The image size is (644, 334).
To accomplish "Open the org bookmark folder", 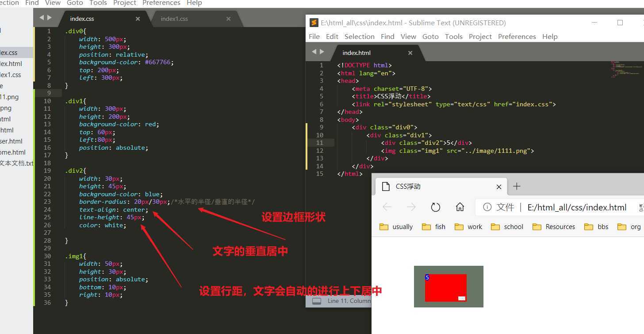I will [x=629, y=227].
